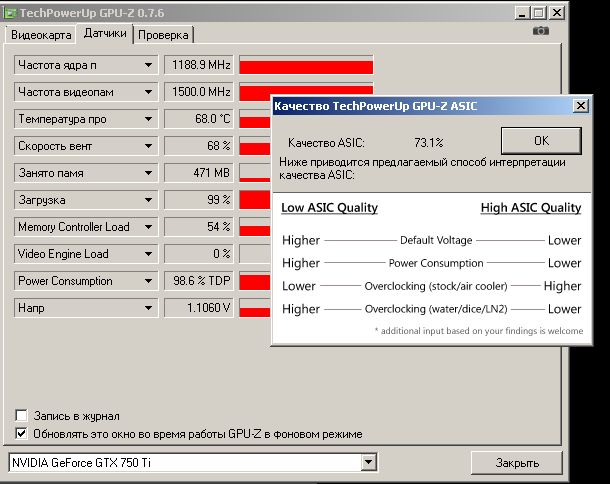The height and width of the screenshot is (484, 610).
Task: Click the '1500.0 MHz' value
Action: coord(199,92)
